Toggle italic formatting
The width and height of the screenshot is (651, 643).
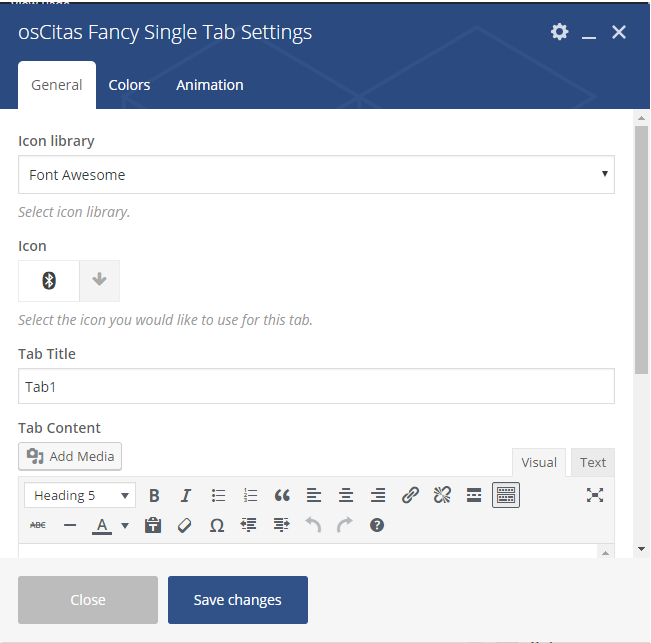tap(186, 495)
